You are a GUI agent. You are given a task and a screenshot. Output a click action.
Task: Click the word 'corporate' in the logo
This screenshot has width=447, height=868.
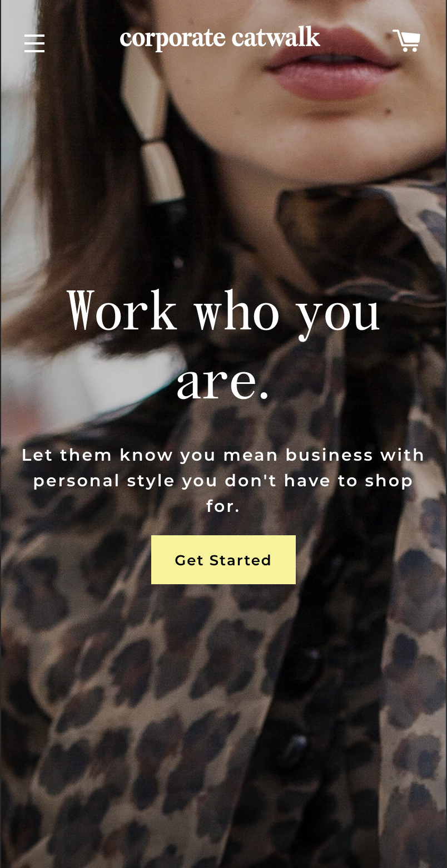click(172, 39)
